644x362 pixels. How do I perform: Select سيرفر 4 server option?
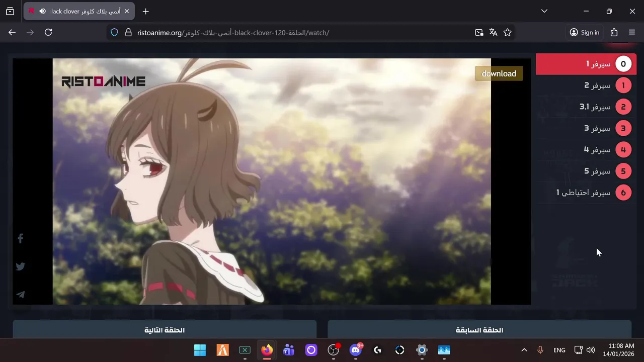[586, 150]
